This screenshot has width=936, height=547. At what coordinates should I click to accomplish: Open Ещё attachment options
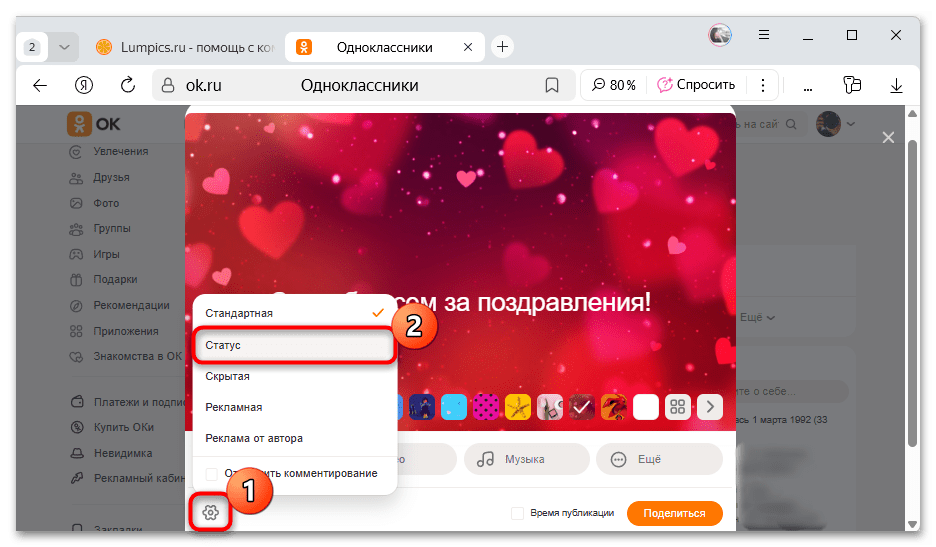tap(659, 459)
